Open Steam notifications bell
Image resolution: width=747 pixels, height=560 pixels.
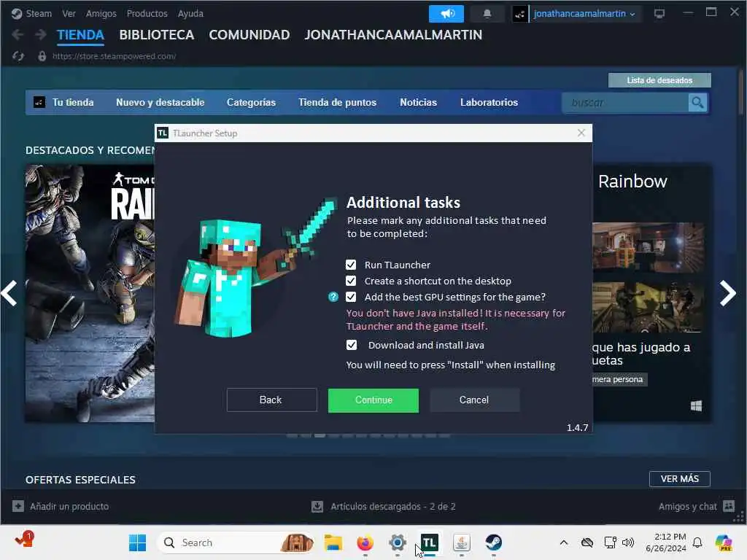pos(487,14)
